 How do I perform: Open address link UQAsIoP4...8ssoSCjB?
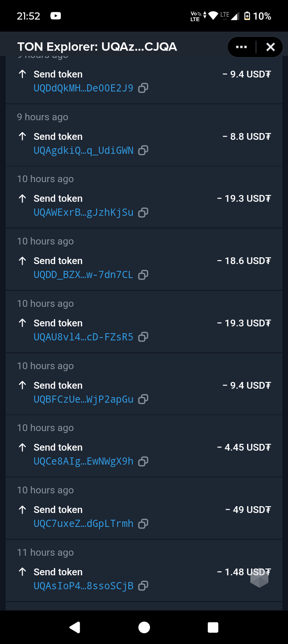(83, 586)
